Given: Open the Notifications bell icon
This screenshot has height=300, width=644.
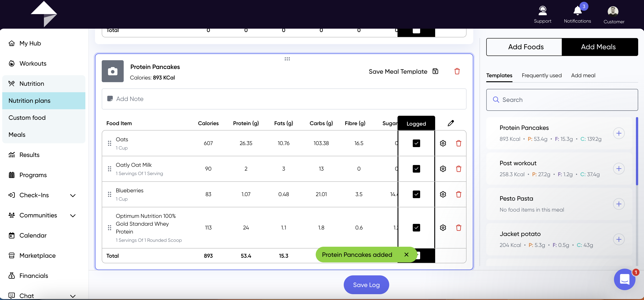Looking at the screenshot, I should point(577,11).
